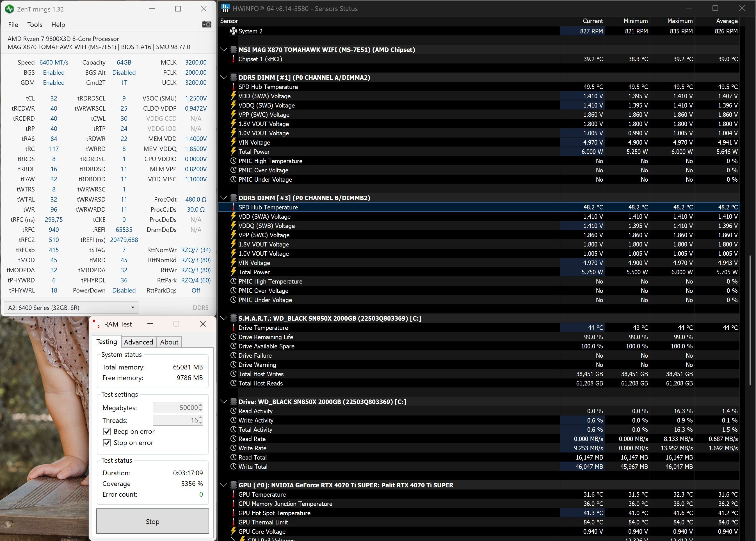
Task: Click the clock icon next to PMIC Under Voltage in DIMM [#3]
Action: (x=234, y=300)
